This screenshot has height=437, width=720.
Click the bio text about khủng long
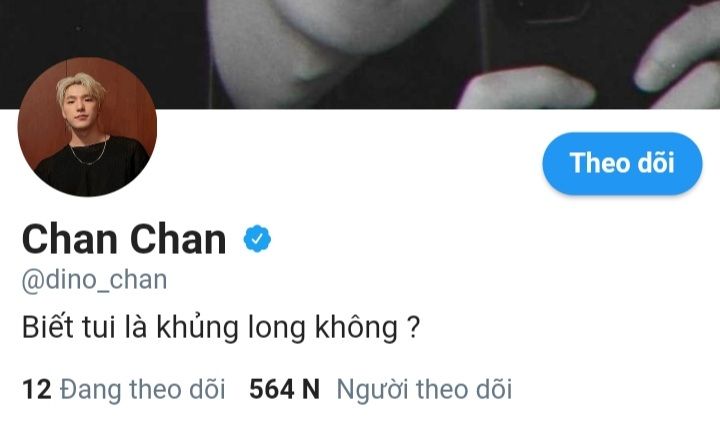tap(221, 328)
